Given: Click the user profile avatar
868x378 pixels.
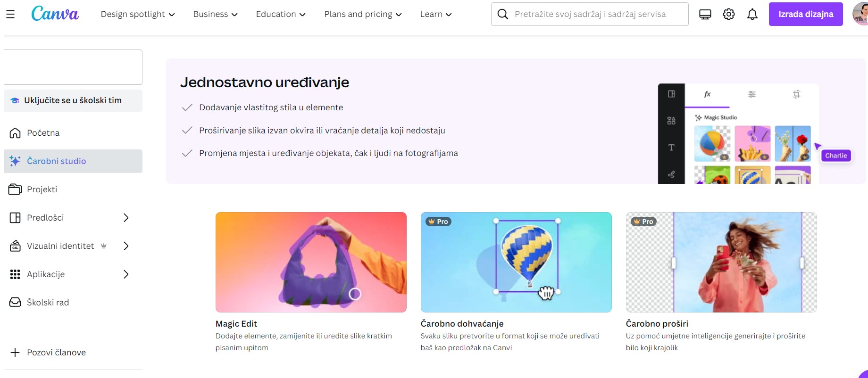Looking at the screenshot, I should [x=861, y=14].
